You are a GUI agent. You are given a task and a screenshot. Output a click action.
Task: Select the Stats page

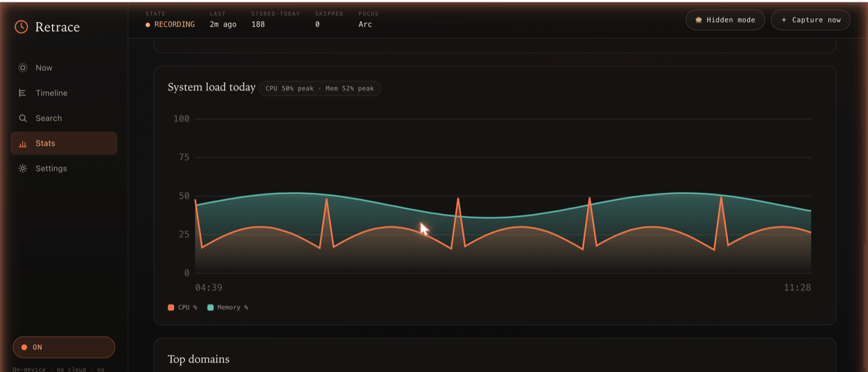coord(64,143)
